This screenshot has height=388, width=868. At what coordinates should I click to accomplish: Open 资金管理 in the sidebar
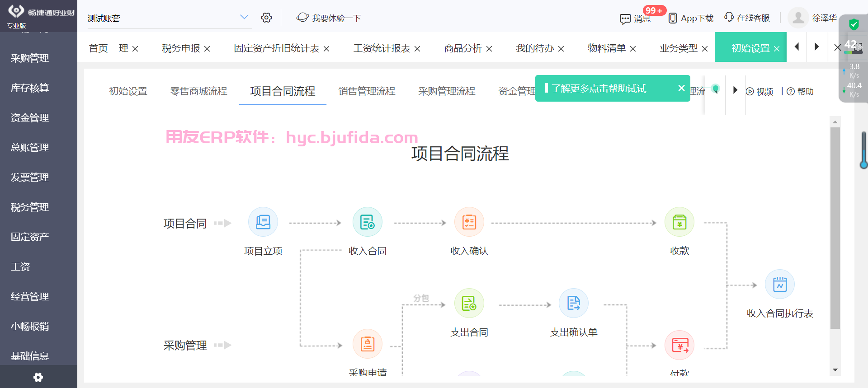(x=30, y=118)
